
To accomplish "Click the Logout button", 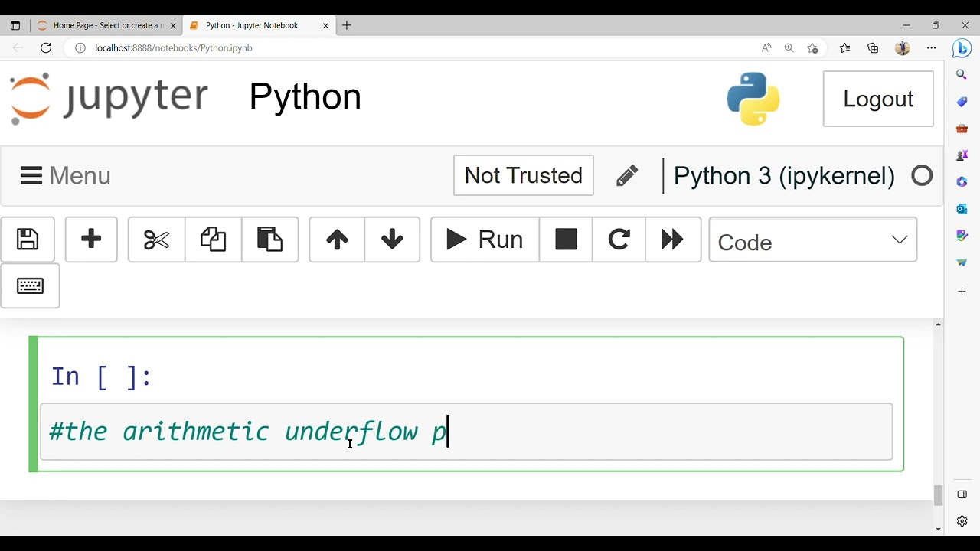I will tap(878, 99).
